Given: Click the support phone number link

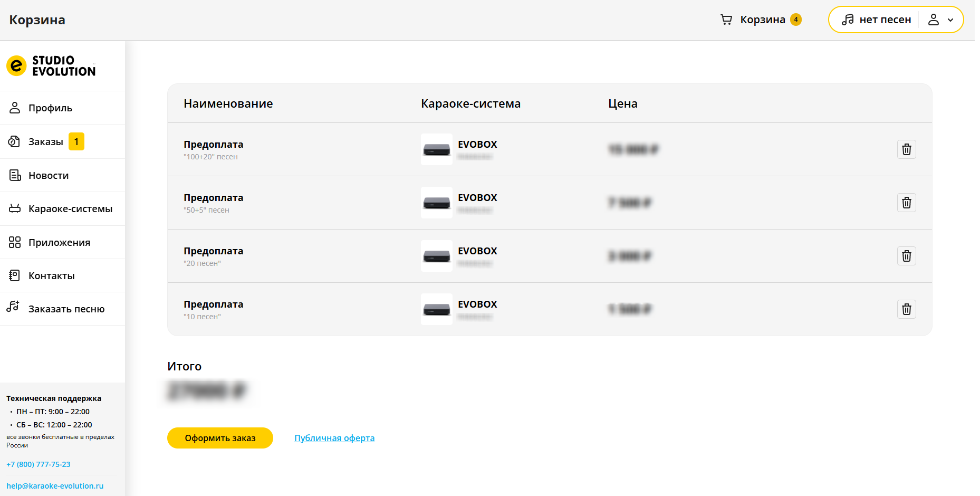Looking at the screenshot, I should [39, 464].
